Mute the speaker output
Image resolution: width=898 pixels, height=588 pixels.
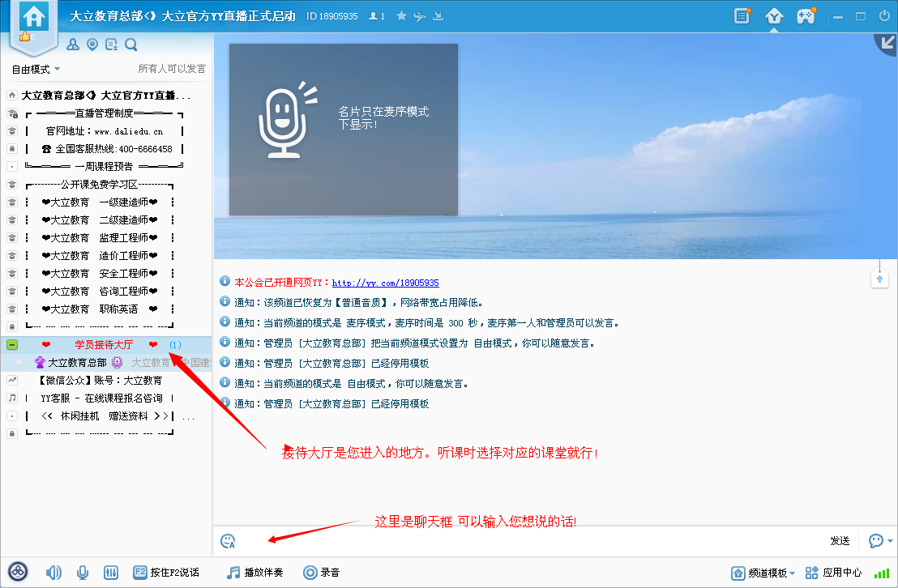(53, 573)
